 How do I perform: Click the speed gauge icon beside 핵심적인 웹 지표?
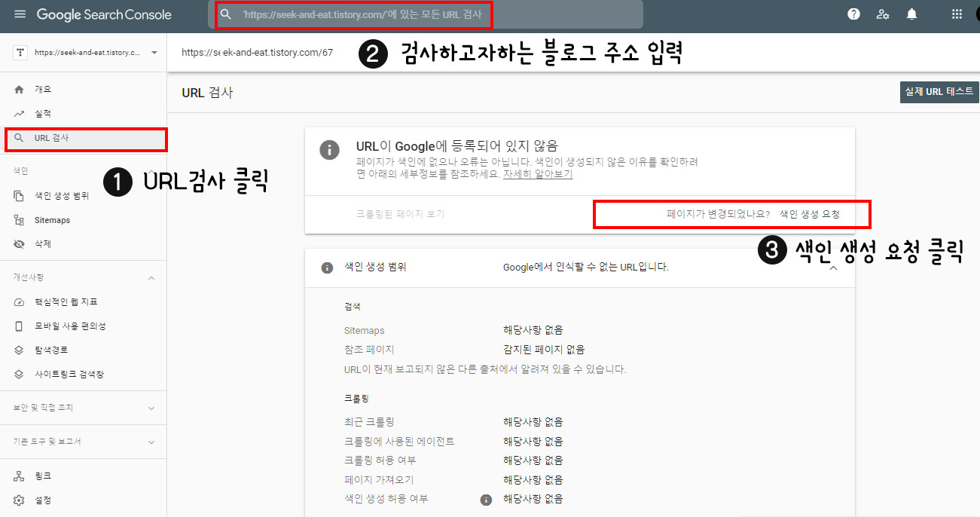coord(20,302)
